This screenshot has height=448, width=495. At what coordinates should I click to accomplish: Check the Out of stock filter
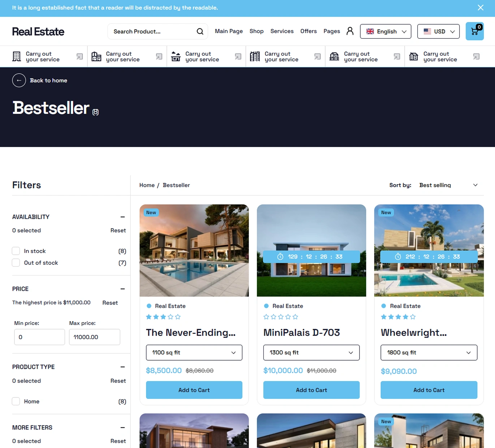click(x=16, y=263)
